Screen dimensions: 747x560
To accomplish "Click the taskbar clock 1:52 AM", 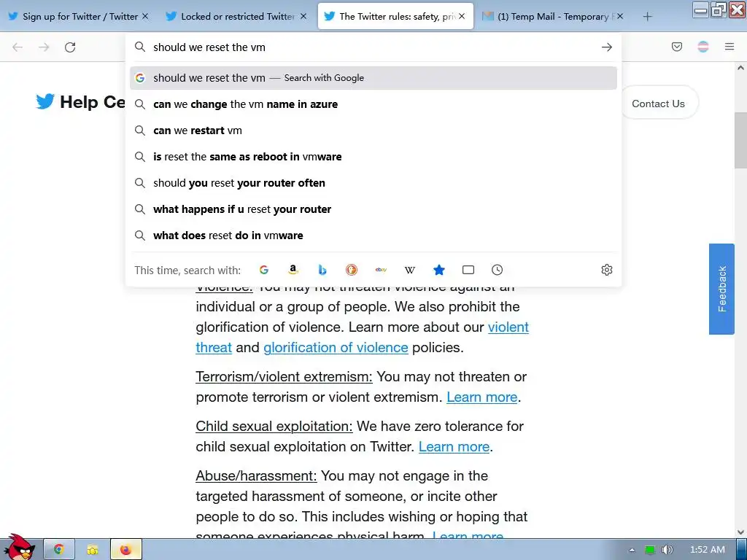I will [x=707, y=550].
